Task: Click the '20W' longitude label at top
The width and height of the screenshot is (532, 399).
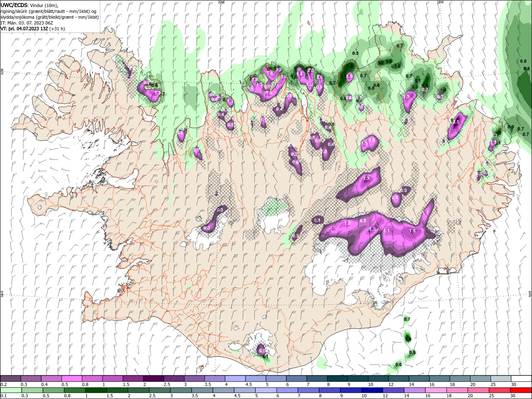Action: [221, 2]
